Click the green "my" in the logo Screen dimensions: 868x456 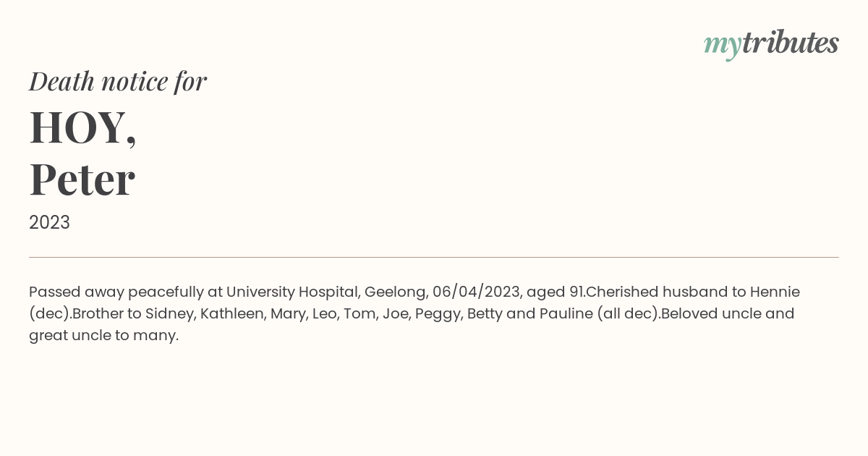[x=722, y=45]
